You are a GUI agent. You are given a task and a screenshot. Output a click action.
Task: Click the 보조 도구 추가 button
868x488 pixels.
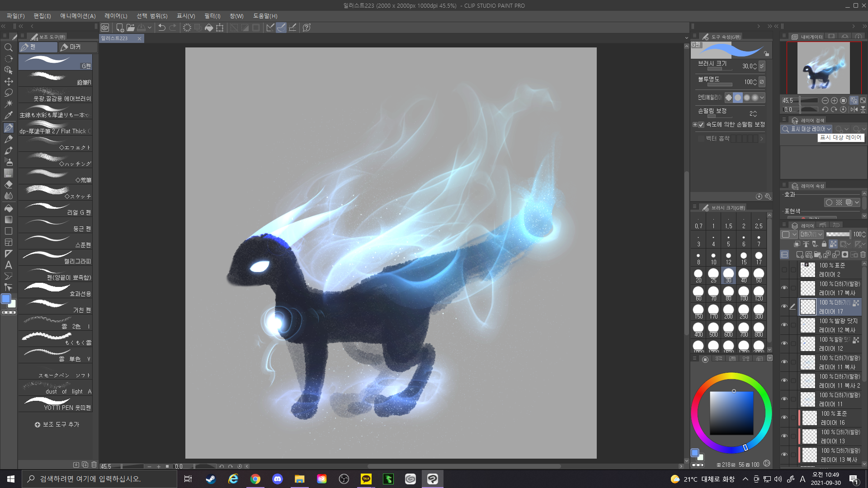57,424
